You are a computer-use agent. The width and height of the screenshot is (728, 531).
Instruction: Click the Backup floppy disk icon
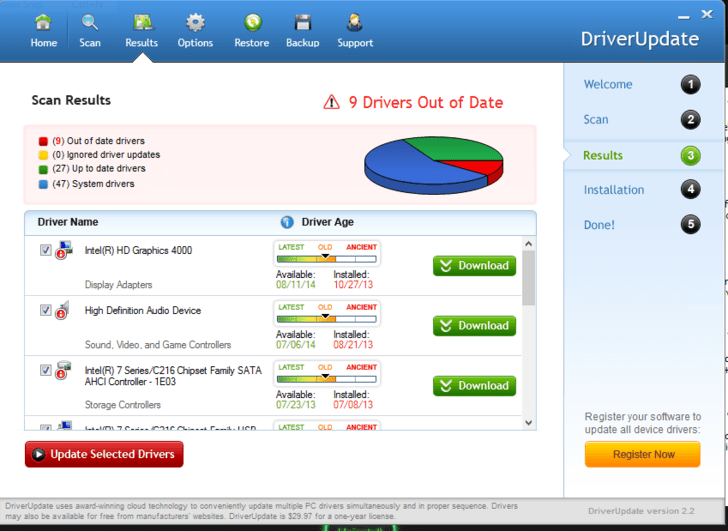[x=303, y=22]
